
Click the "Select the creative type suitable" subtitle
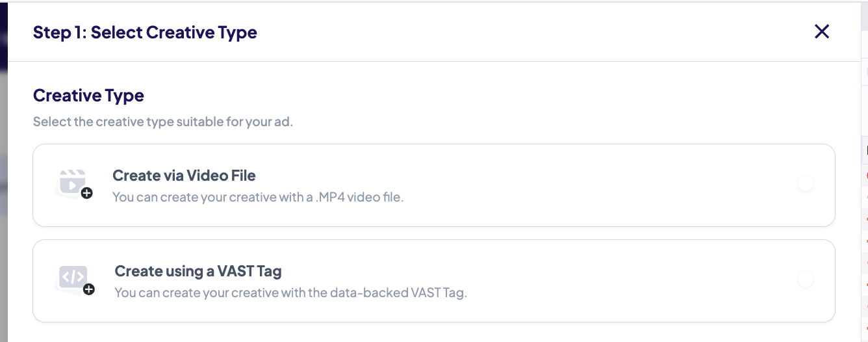pos(163,122)
